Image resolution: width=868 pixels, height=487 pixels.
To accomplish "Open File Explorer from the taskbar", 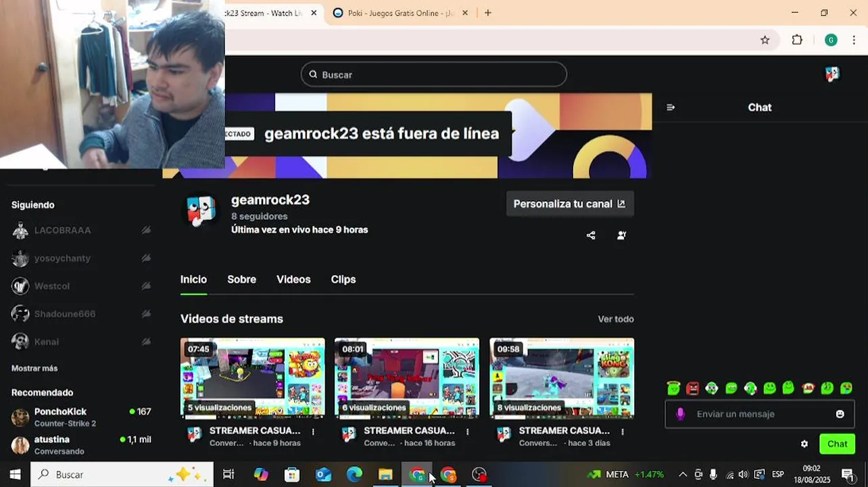I will [385, 475].
